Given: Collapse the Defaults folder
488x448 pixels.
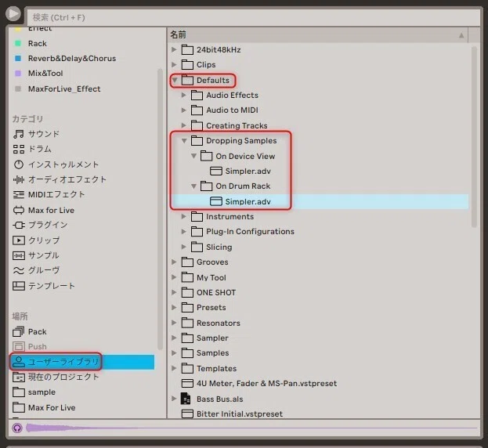Looking at the screenshot, I should (x=175, y=80).
